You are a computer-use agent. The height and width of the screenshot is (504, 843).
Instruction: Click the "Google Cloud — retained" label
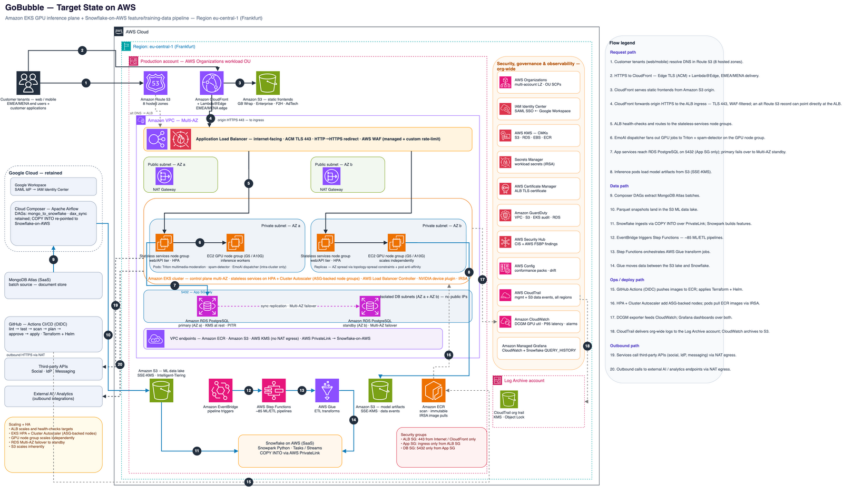pos(35,173)
